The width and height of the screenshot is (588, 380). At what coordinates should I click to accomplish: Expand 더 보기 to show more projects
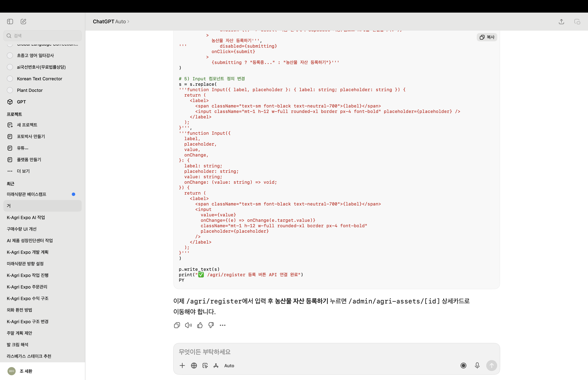(x=42, y=171)
